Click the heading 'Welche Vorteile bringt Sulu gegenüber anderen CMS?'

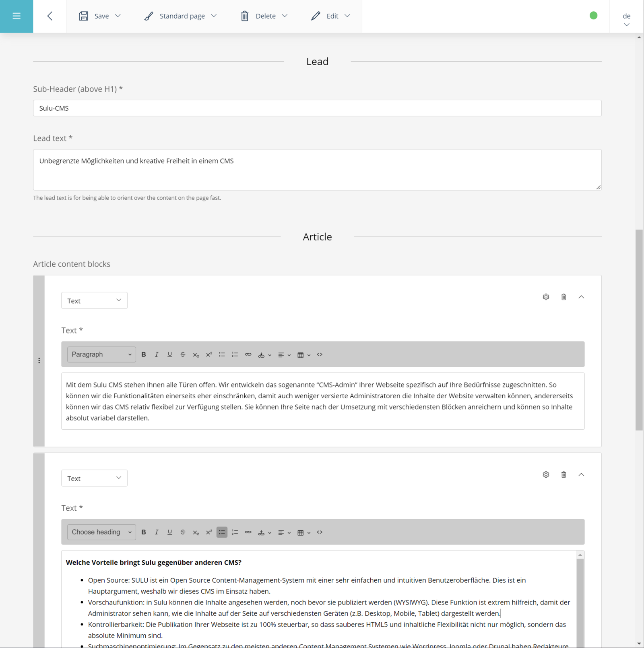(x=154, y=562)
